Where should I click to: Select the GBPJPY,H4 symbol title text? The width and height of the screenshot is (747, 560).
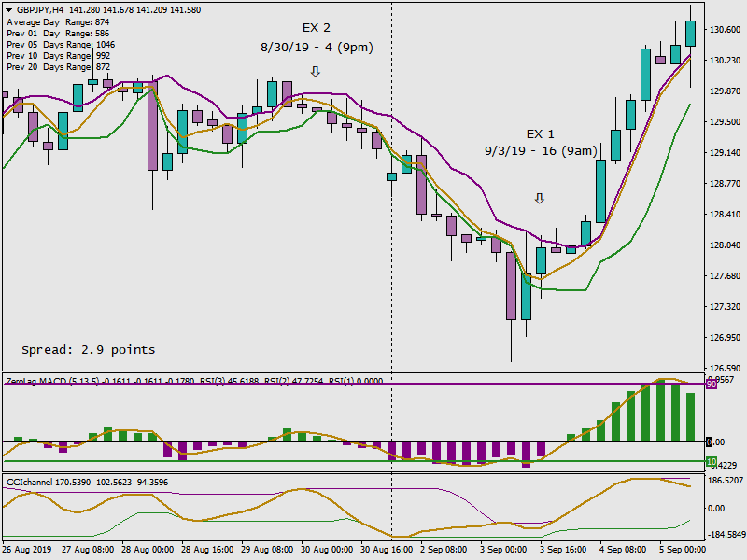(x=40, y=10)
